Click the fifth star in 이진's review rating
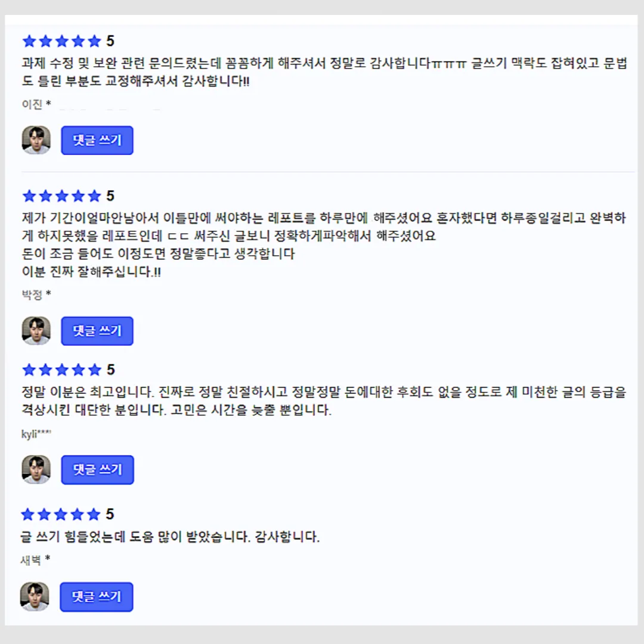The width and height of the screenshot is (644, 644). [x=95, y=41]
